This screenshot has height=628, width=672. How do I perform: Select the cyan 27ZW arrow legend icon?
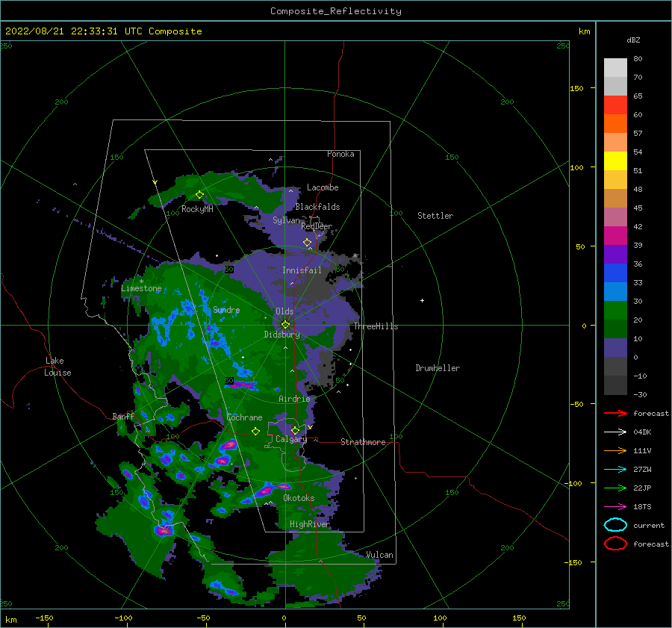tap(615, 470)
